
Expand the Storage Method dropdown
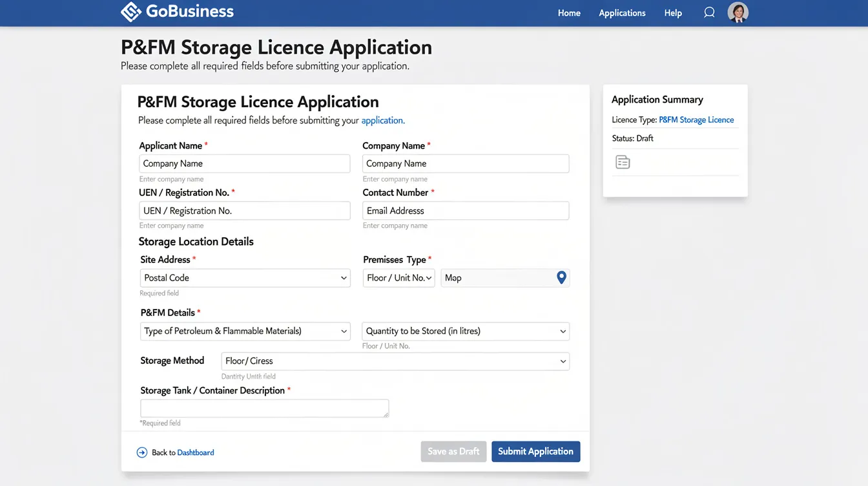pos(395,361)
